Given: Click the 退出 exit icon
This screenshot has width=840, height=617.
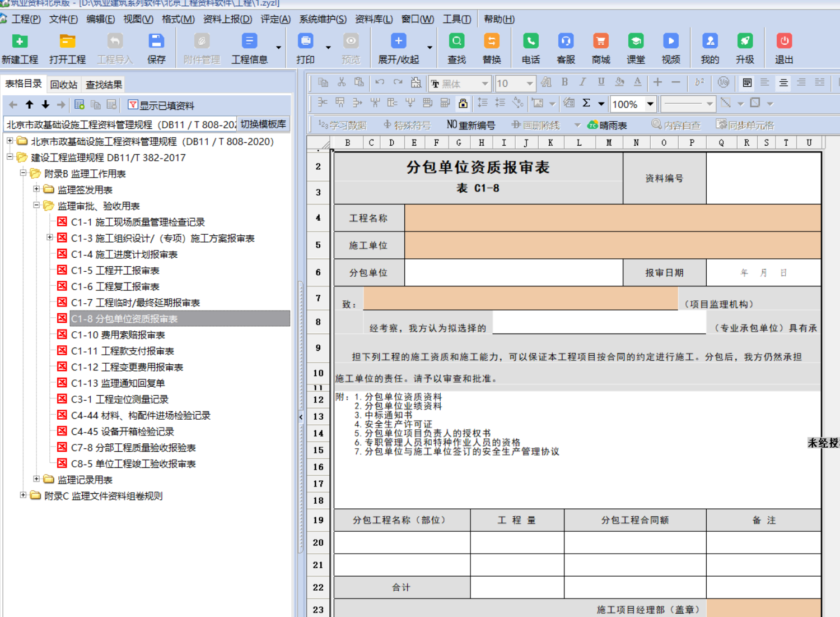Looking at the screenshot, I should click(x=784, y=49).
